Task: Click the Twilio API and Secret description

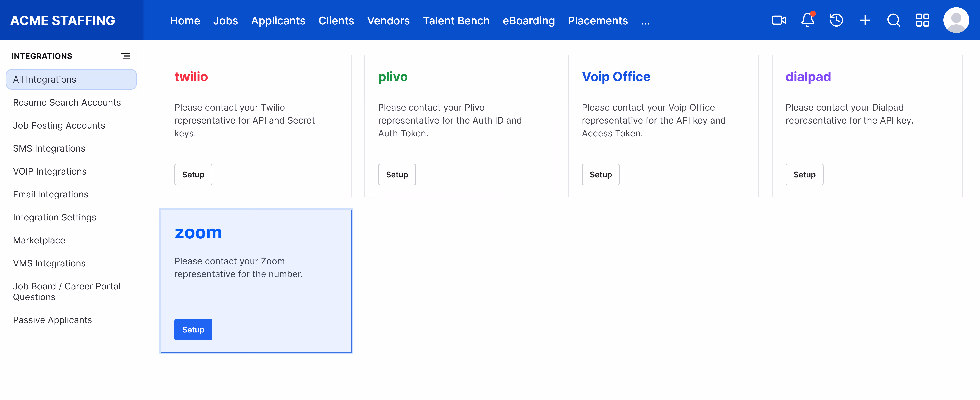Action: [x=244, y=120]
